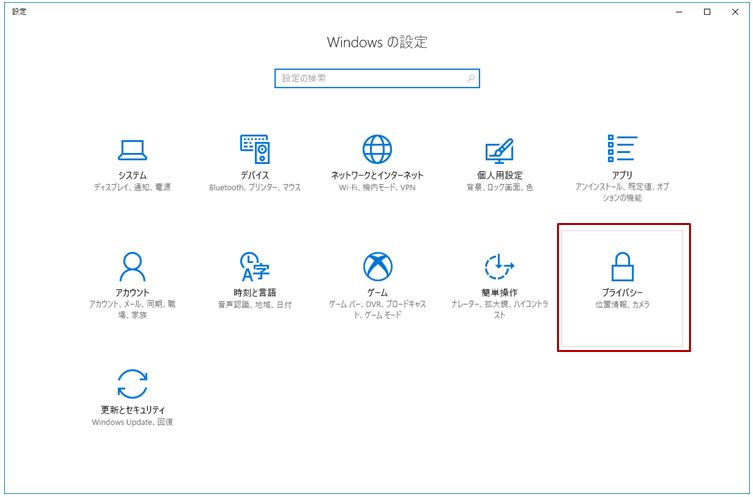Screen dimensions: 753x497
Task: Click the ディスプレイ, 通知, 電源 description
Action: point(132,187)
